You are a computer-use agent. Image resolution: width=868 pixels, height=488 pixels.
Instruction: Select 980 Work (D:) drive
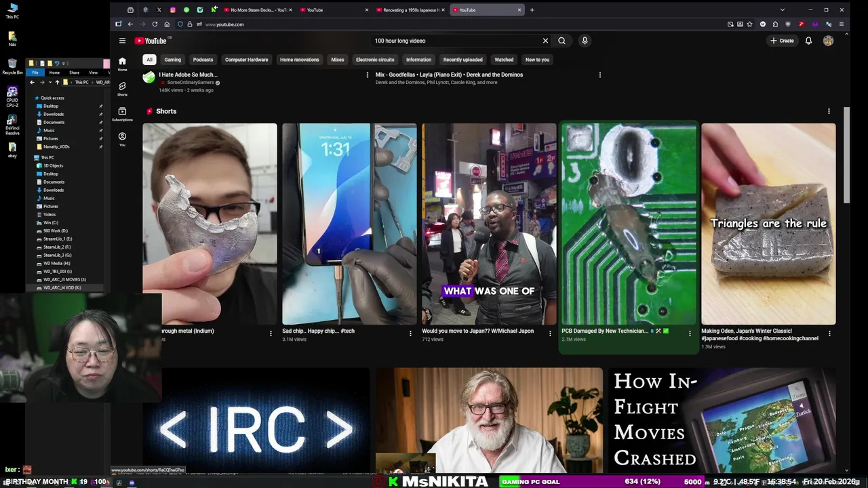[x=56, y=230]
